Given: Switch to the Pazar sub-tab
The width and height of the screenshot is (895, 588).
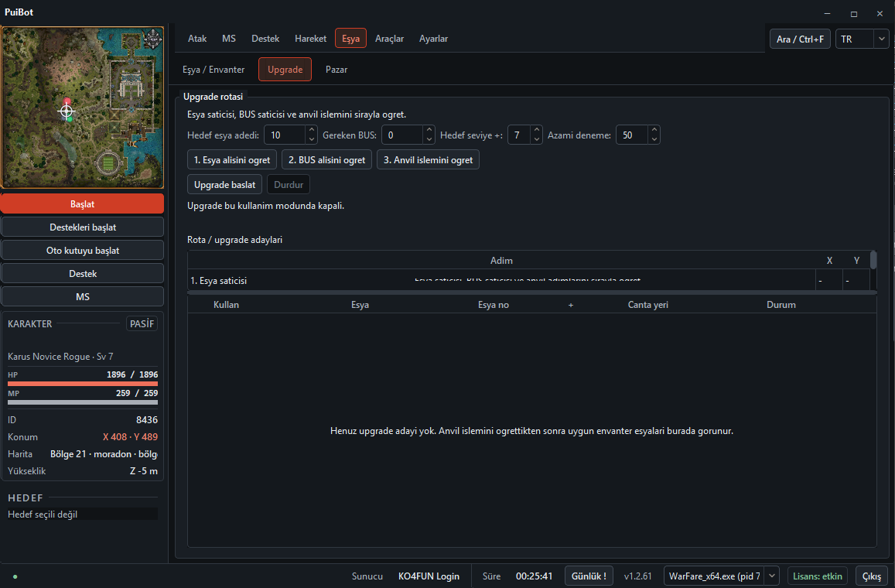Looking at the screenshot, I should (336, 70).
